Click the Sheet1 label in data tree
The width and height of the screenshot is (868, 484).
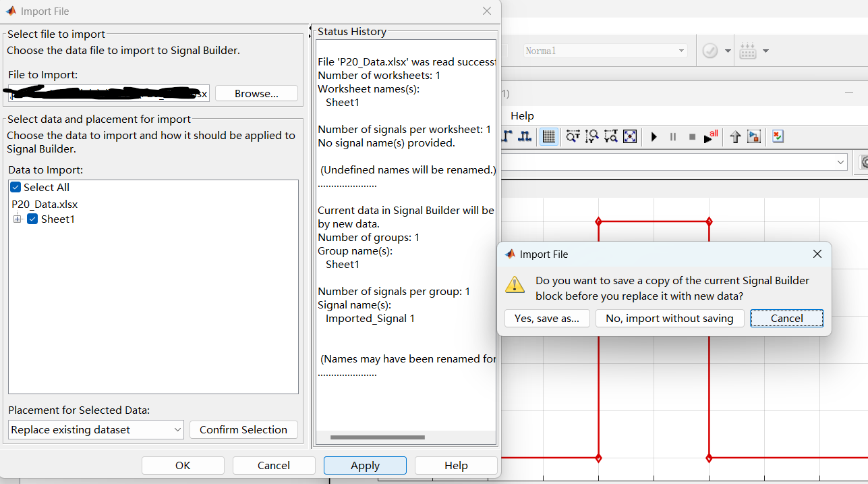pyautogui.click(x=58, y=219)
